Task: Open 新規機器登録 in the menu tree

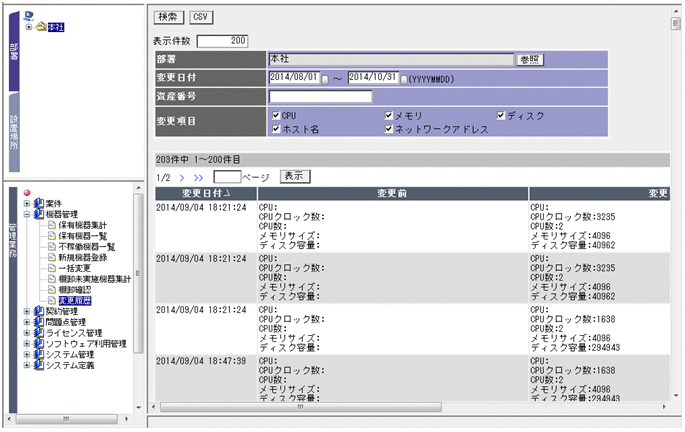Action: (x=83, y=257)
